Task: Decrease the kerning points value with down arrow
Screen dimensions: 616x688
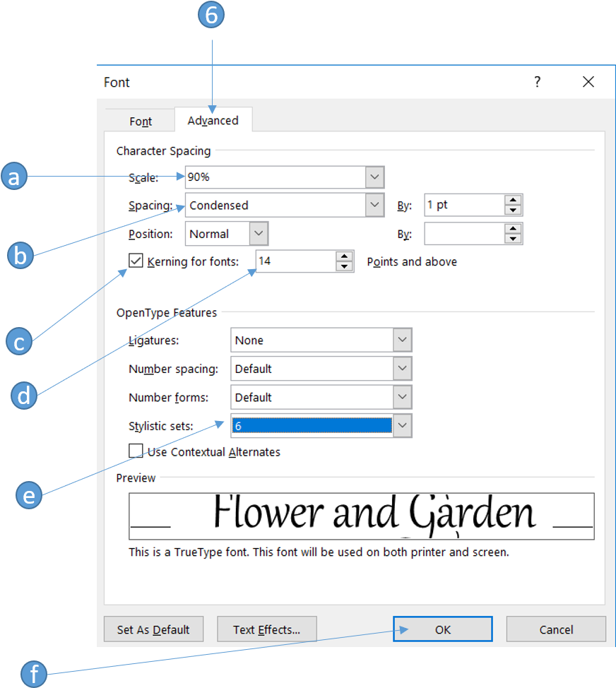Action: 345,266
